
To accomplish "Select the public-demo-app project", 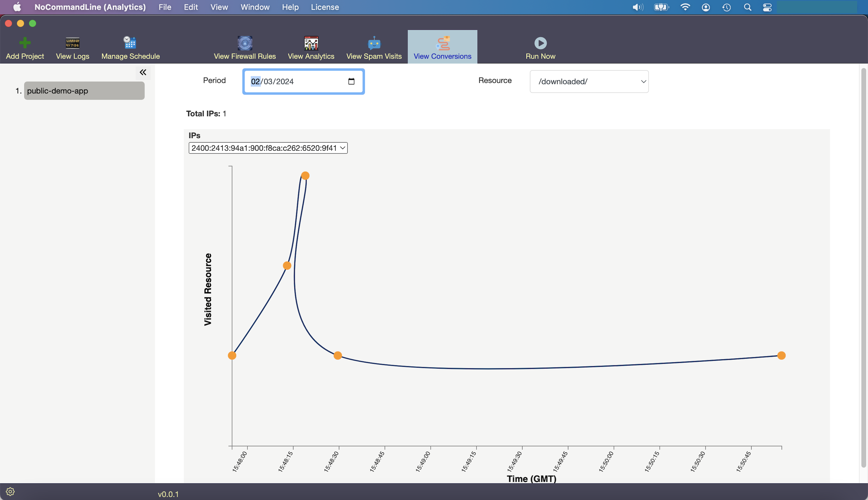I will [84, 91].
